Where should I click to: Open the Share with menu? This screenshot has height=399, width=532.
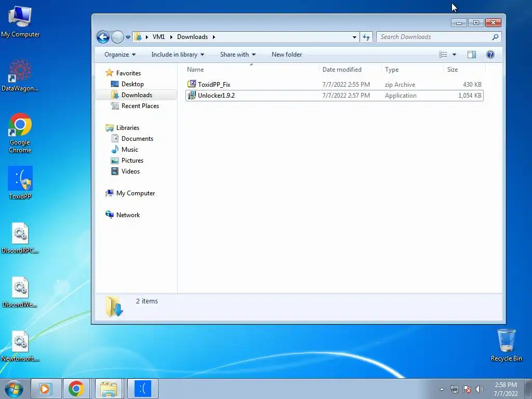coord(237,55)
